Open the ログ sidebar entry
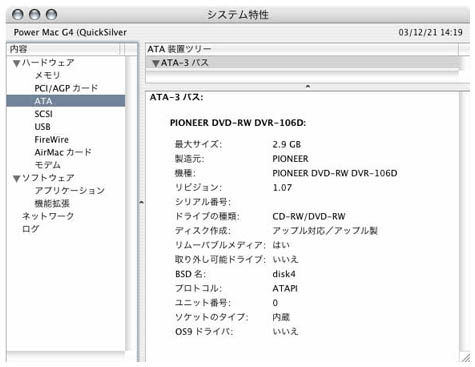475x367 pixels. point(30,229)
